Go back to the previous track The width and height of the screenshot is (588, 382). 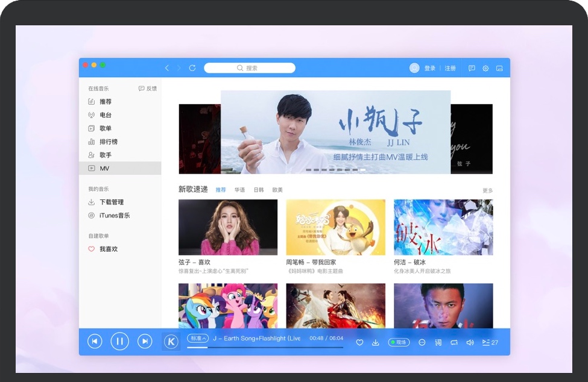[x=95, y=342]
